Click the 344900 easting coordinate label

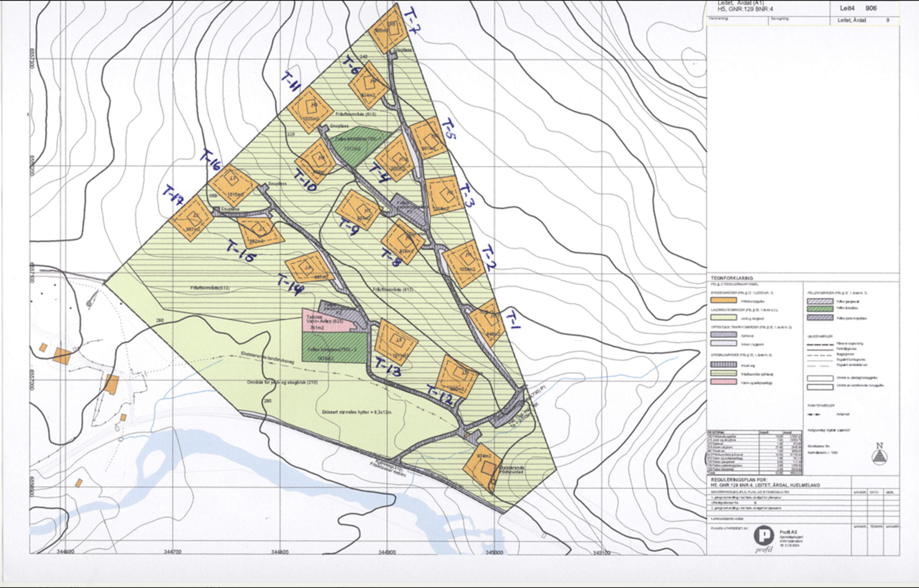click(x=387, y=552)
